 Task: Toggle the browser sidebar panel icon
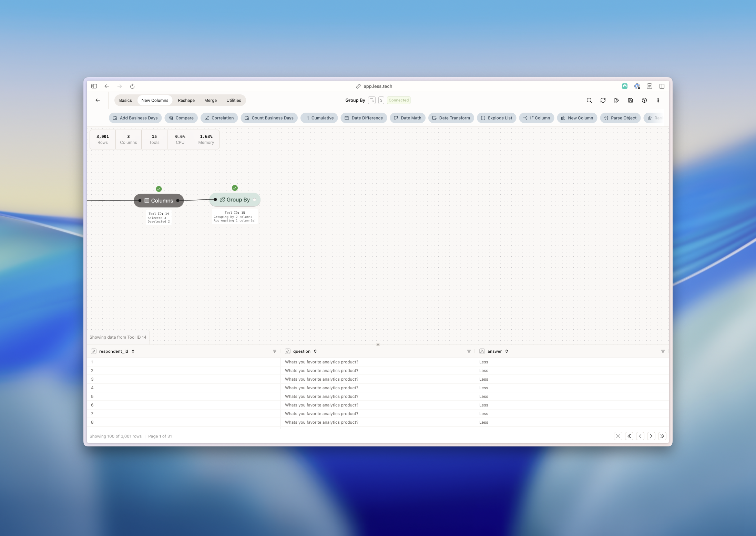point(94,86)
